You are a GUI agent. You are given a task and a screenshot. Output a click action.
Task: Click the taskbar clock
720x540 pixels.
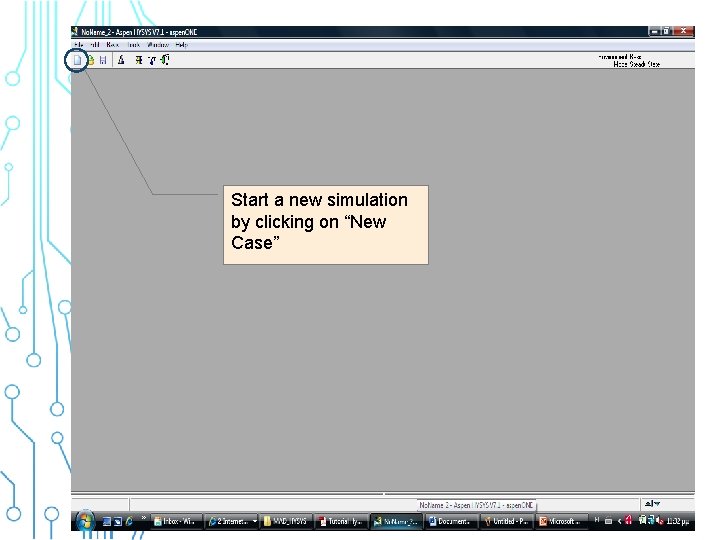pyautogui.click(x=678, y=521)
